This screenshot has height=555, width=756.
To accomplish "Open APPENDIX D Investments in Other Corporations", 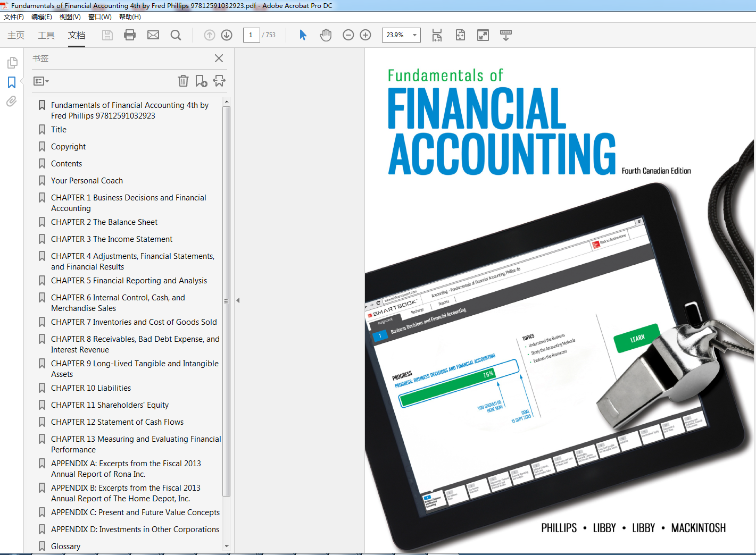I will pyautogui.click(x=135, y=529).
